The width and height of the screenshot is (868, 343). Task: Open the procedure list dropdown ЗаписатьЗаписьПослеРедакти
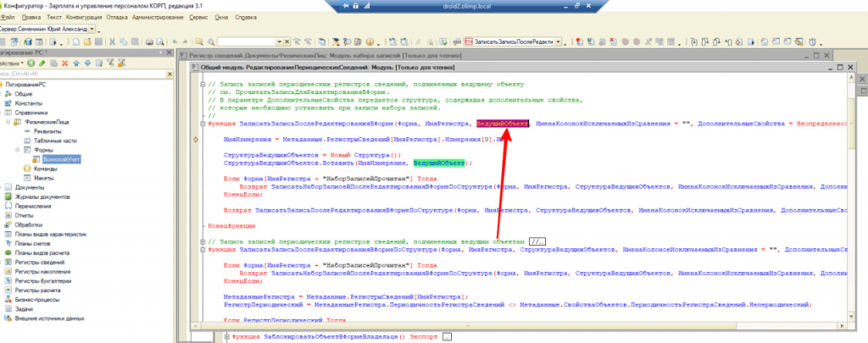coord(560,41)
